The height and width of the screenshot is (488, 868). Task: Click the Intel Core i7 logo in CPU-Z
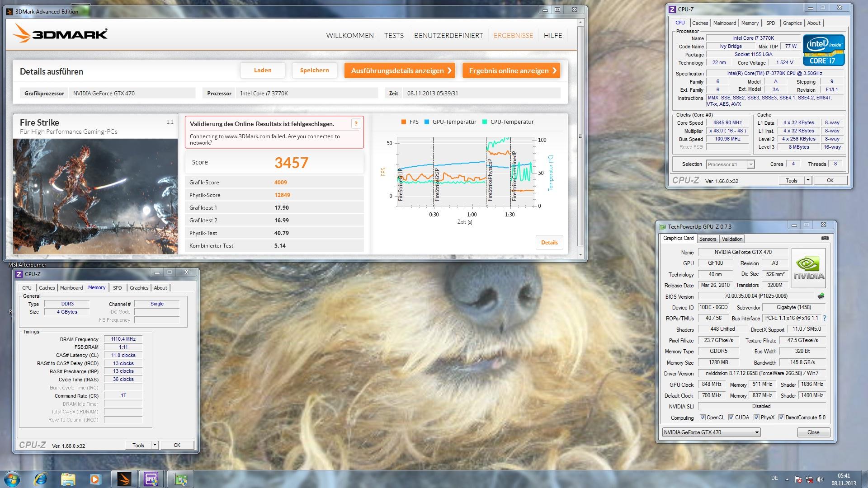(x=824, y=50)
